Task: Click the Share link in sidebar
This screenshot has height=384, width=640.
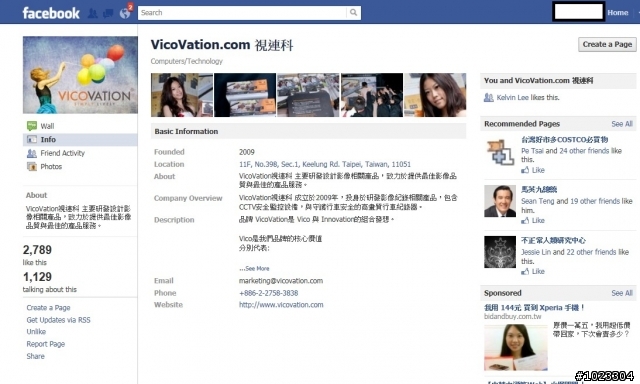Action: (36, 356)
